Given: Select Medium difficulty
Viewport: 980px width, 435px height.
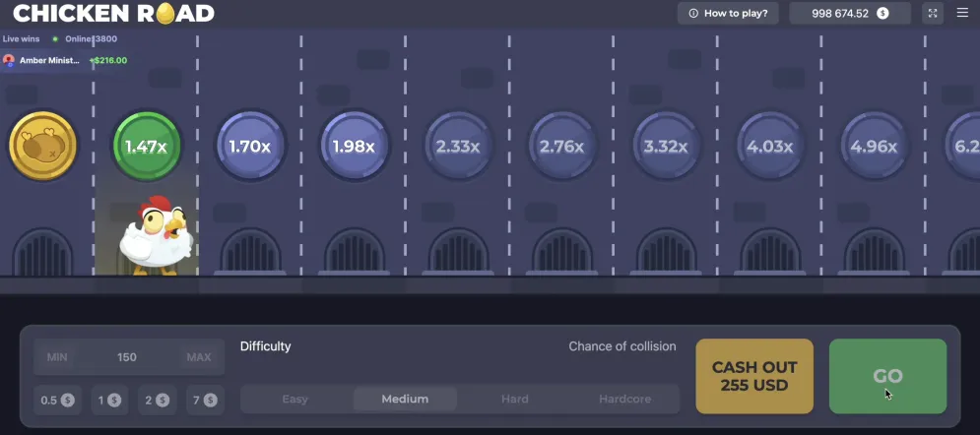Looking at the screenshot, I should tap(405, 399).
